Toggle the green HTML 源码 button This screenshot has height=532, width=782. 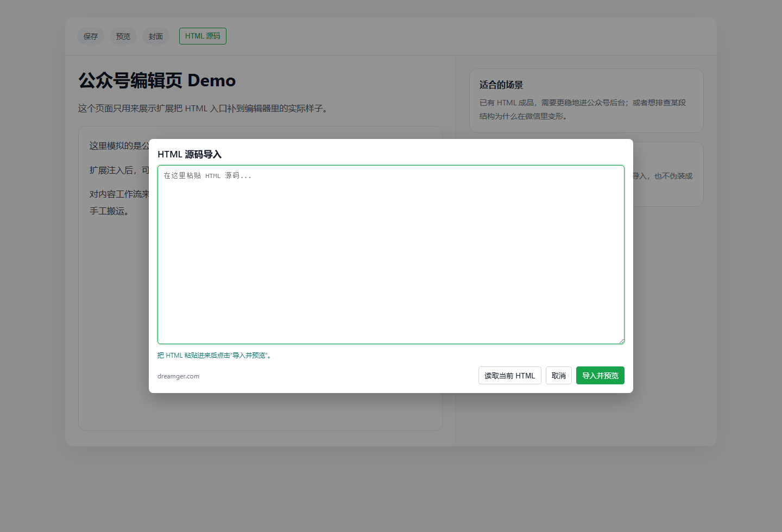click(203, 36)
